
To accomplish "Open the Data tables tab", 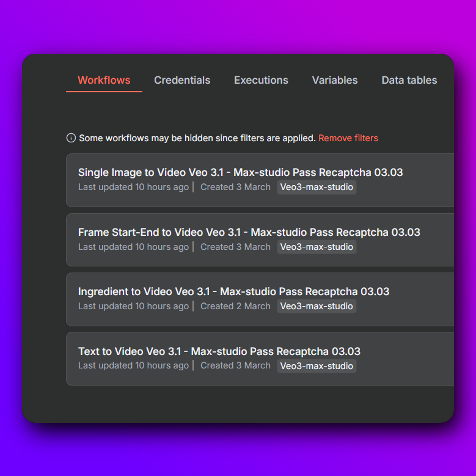I will tap(409, 80).
